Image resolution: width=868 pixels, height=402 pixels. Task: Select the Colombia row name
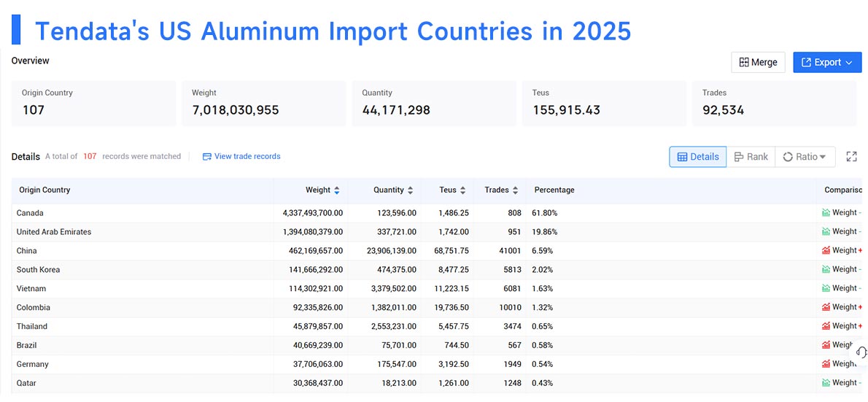pyautogui.click(x=34, y=306)
